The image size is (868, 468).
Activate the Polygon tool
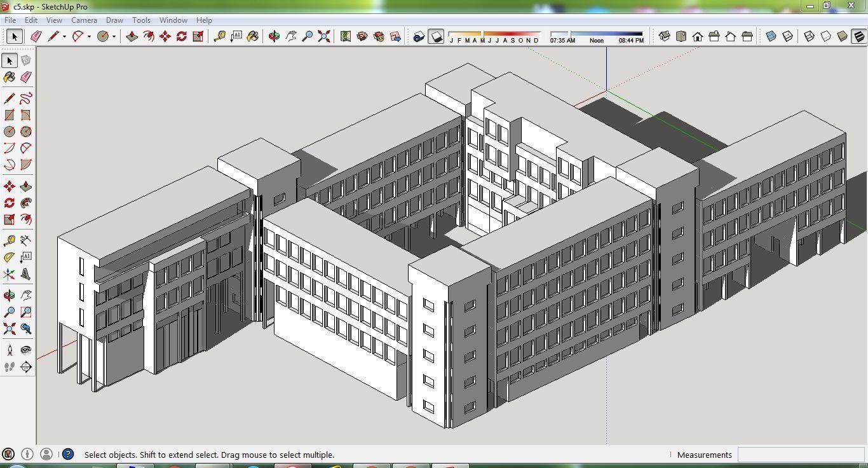pos(26,132)
